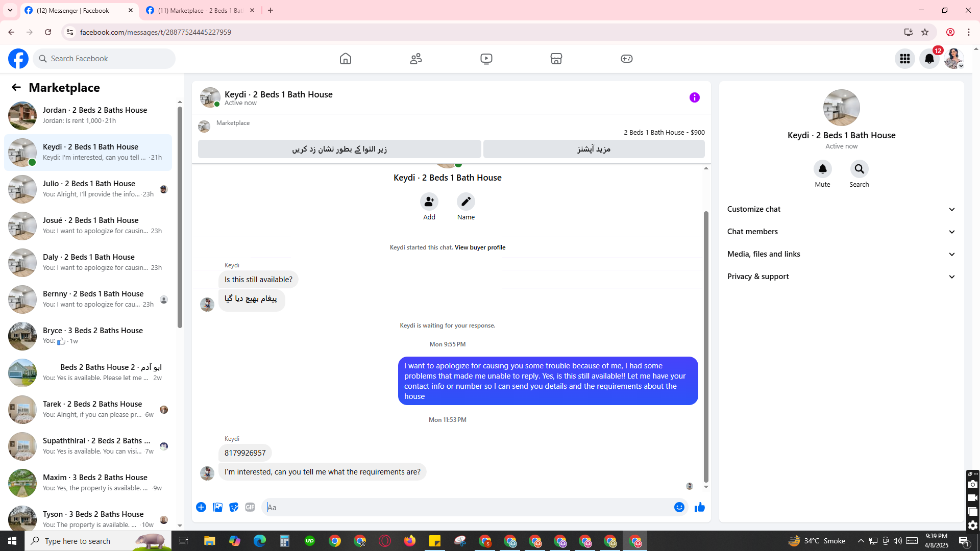Click the thumbs-up like send button
The image size is (980, 551).
point(699,507)
